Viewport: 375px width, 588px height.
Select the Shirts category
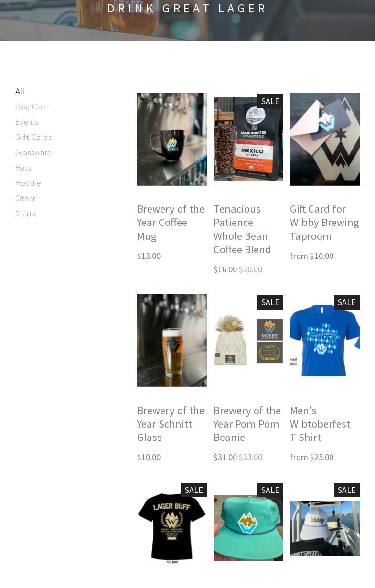(26, 214)
